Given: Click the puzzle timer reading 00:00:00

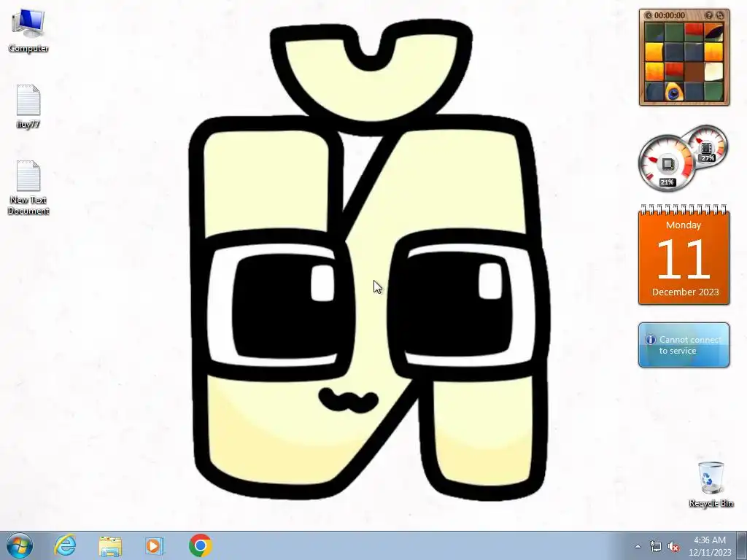Looking at the screenshot, I should coord(670,15).
